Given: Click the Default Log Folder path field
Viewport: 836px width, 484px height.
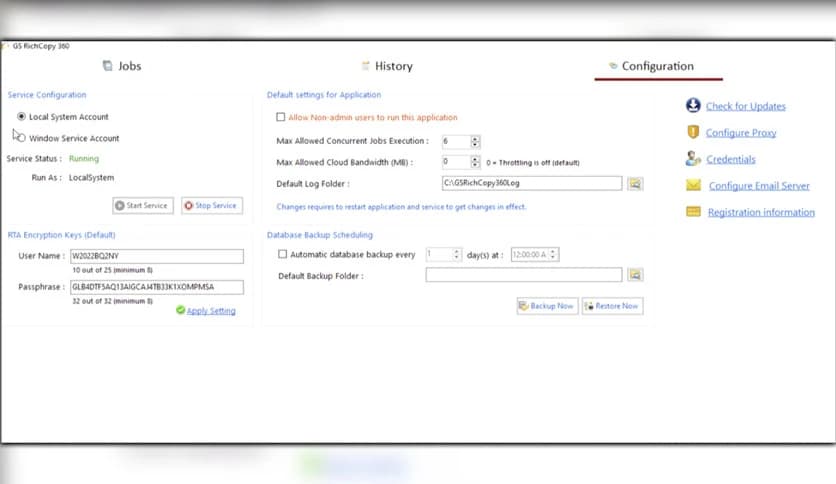Looking at the screenshot, I should 532,183.
